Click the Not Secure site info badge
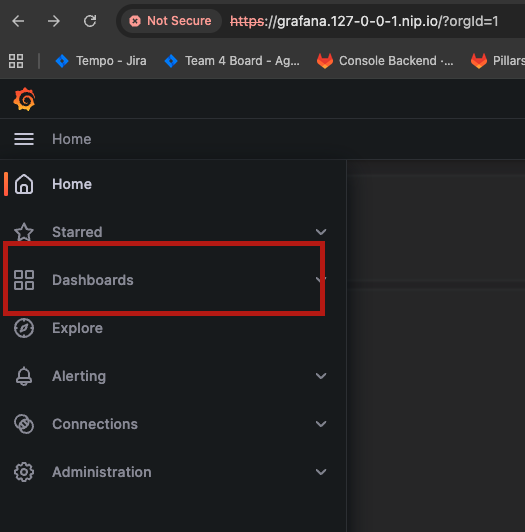This screenshot has width=525, height=532. [171, 21]
